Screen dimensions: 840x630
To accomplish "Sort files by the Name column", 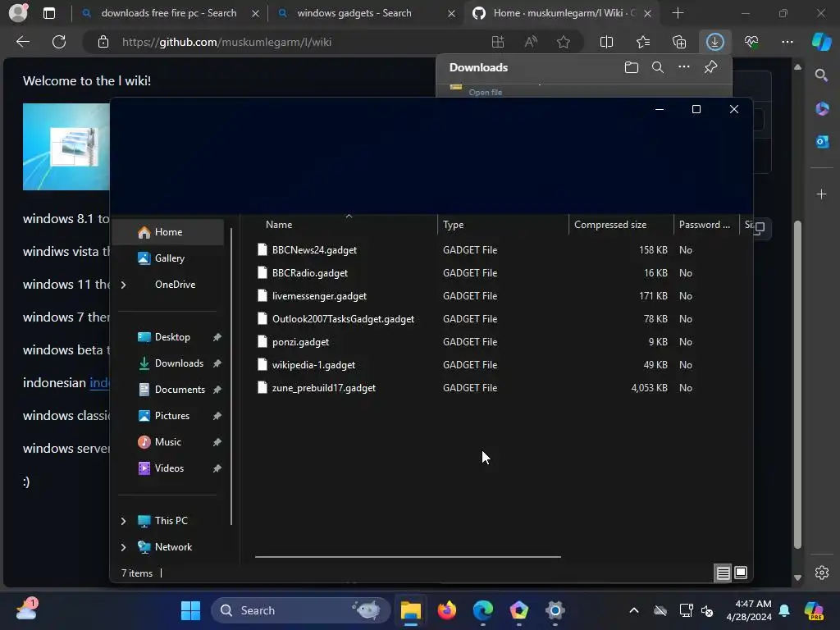I will (x=346, y=225).
